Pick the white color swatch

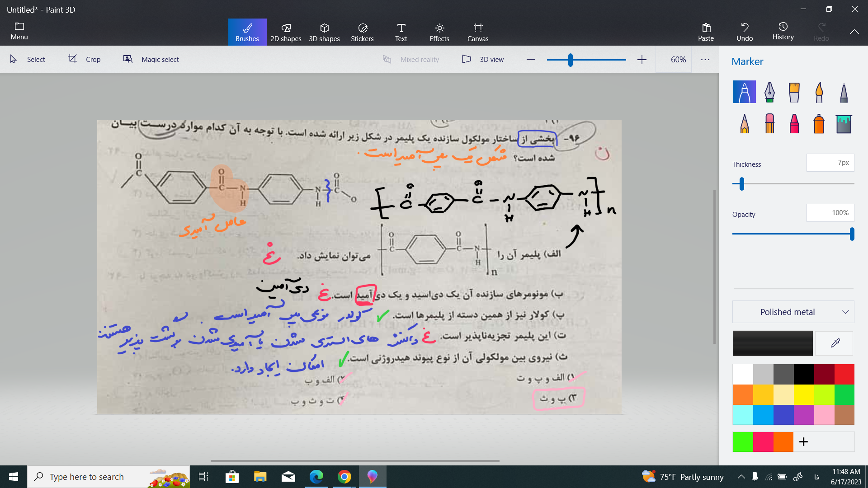[743, 374]
